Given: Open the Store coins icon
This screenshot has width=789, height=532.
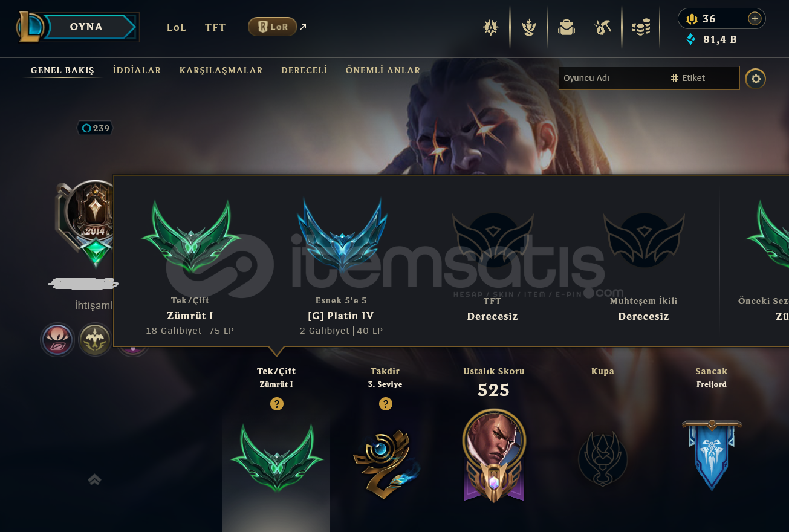Looking at the screenshot, I should point(641,27).
